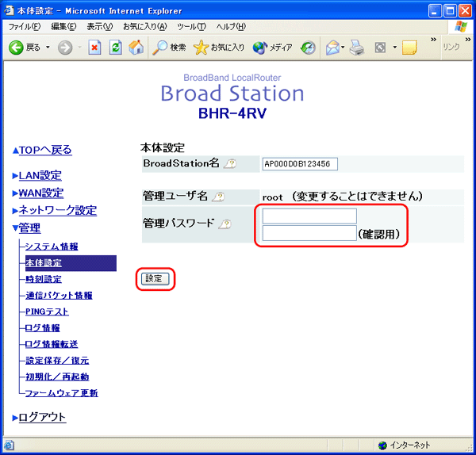This screenshot has height=455, width=476.
Task: Open the Tools (ツール) menu
Action: pyautogui.click(x=191, y=27)
